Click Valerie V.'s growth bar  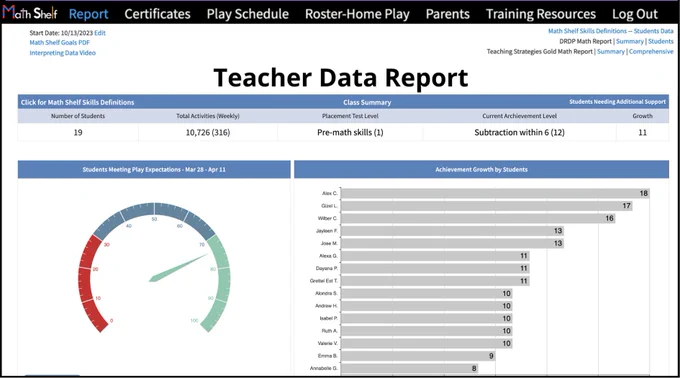click(x=427, y=344)
